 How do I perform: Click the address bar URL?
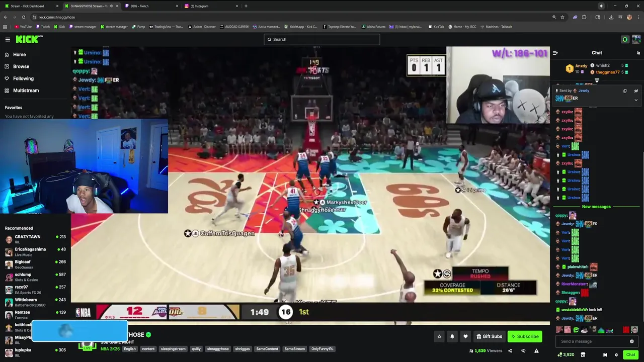coord(57,17)
